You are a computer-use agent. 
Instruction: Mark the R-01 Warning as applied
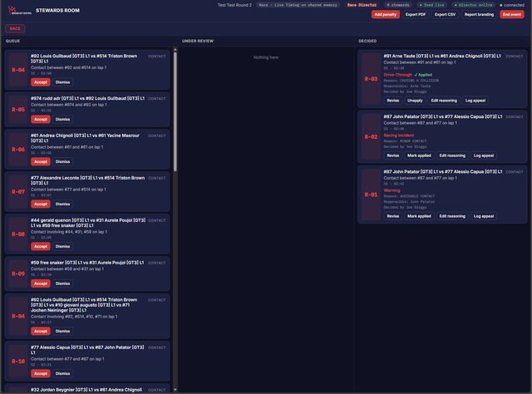(x=419, y=216)
